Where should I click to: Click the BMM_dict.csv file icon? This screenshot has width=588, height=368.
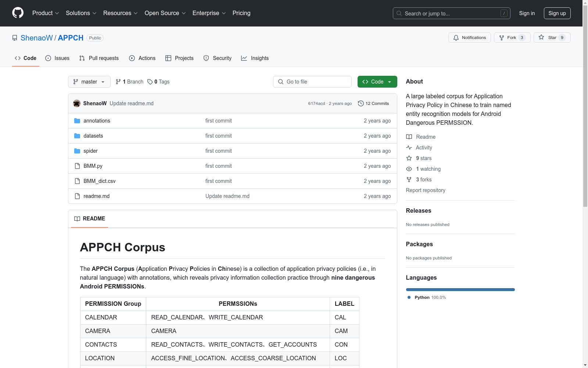(77, 181)
